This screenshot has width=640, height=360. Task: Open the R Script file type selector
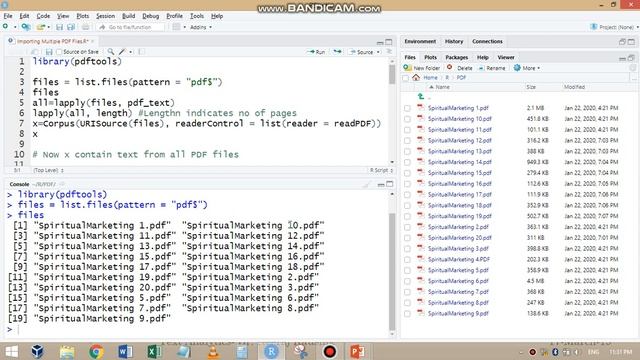382,170
